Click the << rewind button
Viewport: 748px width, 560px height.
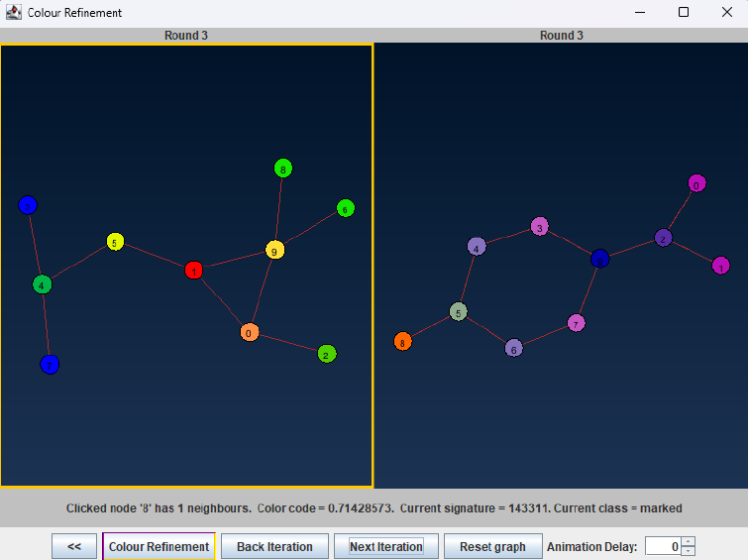tap(74, 546)
